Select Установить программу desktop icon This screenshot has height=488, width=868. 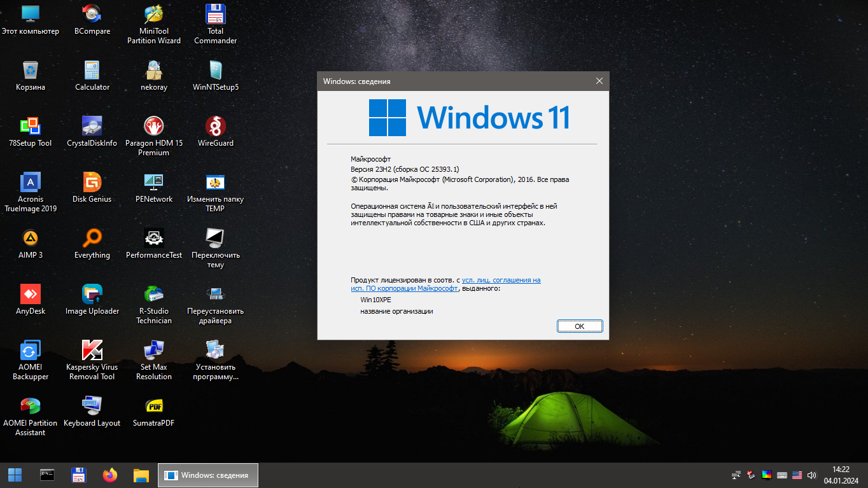pos(215,361)
